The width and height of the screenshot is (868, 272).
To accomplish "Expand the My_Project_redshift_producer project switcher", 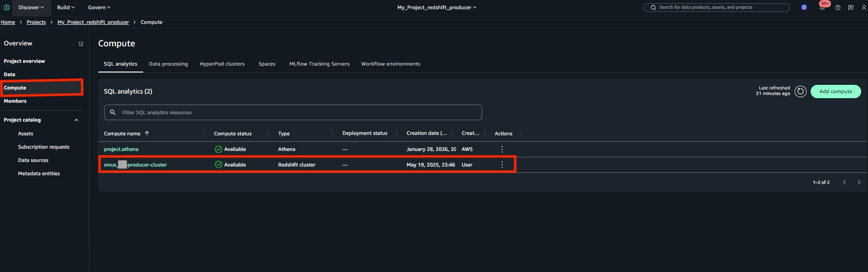I will 437,7.
